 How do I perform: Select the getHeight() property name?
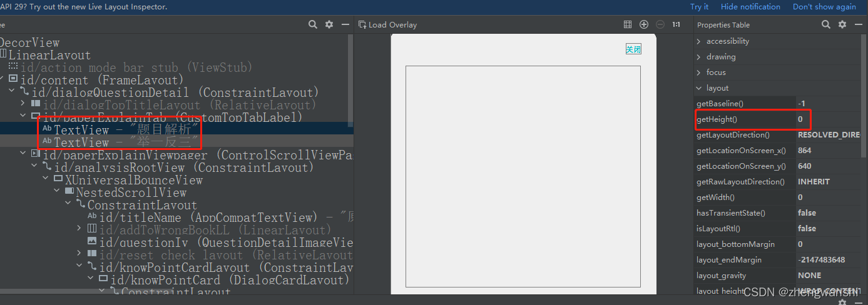[x=717, y=119]
